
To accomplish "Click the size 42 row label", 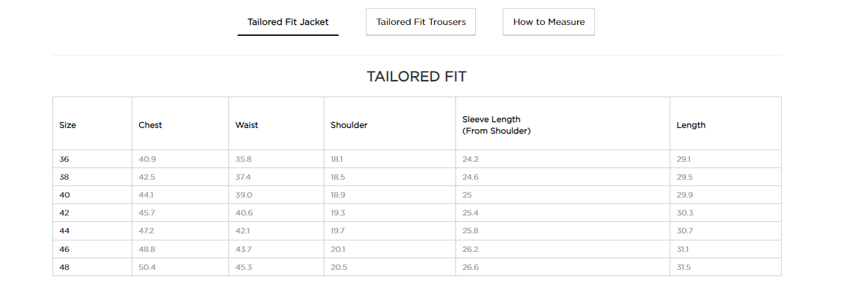I will pyautogui.click(x=65, y=213).
